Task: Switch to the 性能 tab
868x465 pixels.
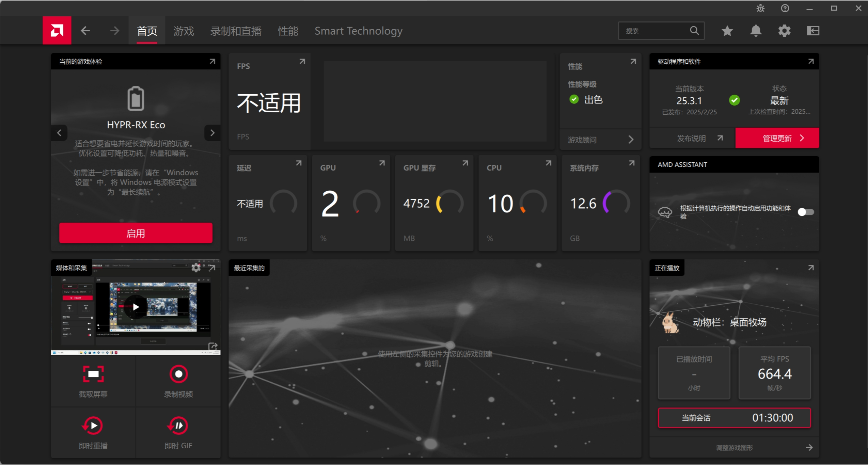Action: [x=288, y=31]
